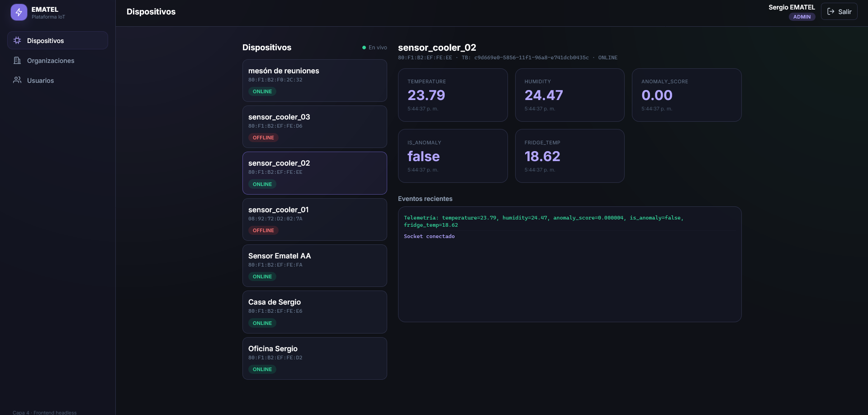The height and width of the screenshot is (415, 868).
Task: Click the Socket conectado event line
Action: click(x=429, y=236)
